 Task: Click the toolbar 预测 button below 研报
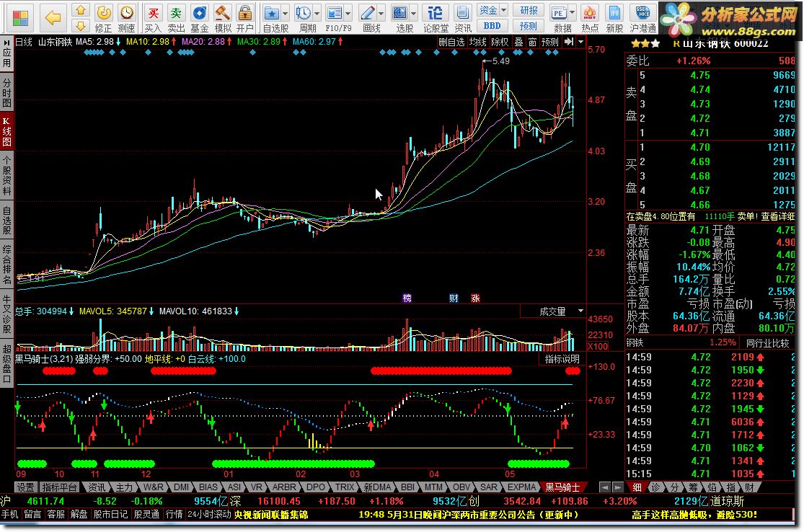529,26
